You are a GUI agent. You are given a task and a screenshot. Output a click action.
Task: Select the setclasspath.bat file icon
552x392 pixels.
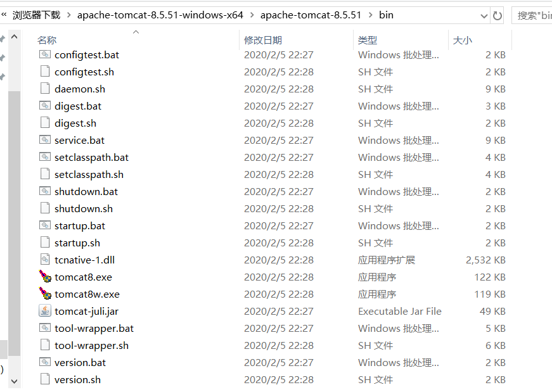(45, 157)
